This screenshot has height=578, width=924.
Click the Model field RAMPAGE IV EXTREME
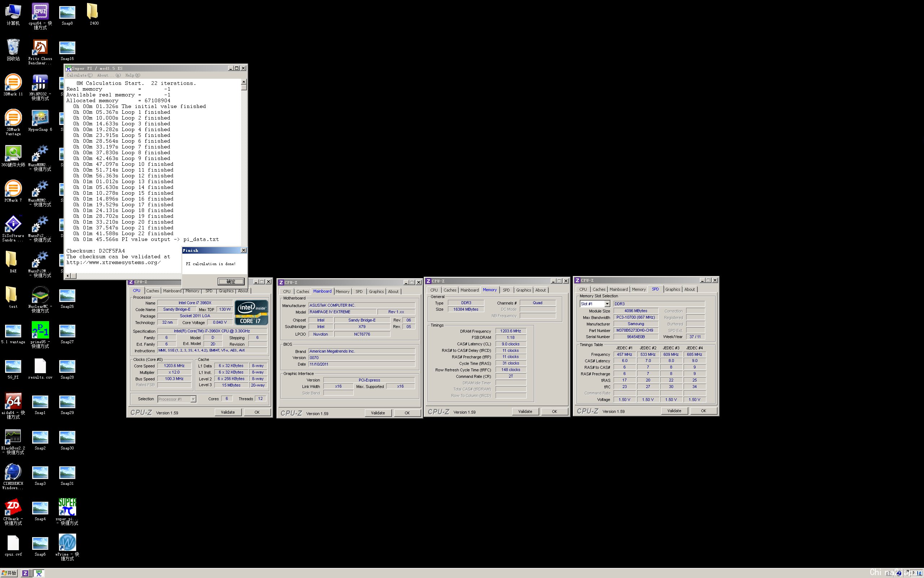tap(343, 312)
